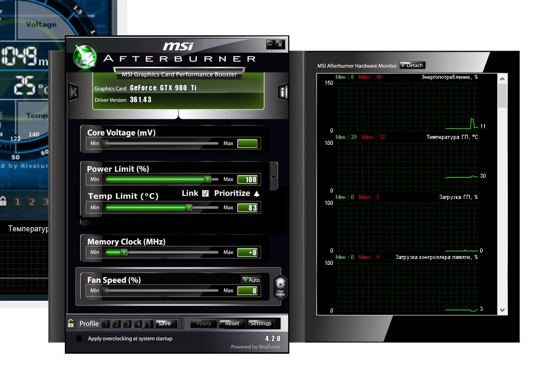Collapse the Power Limit section arrow
The width and height of the screenshot is (538, 392).
tap(273, 176)
